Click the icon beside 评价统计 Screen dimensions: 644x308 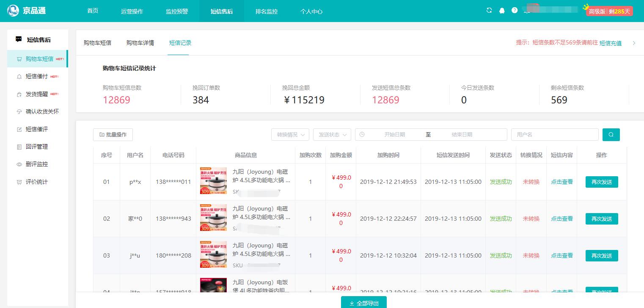pos(19,182)
